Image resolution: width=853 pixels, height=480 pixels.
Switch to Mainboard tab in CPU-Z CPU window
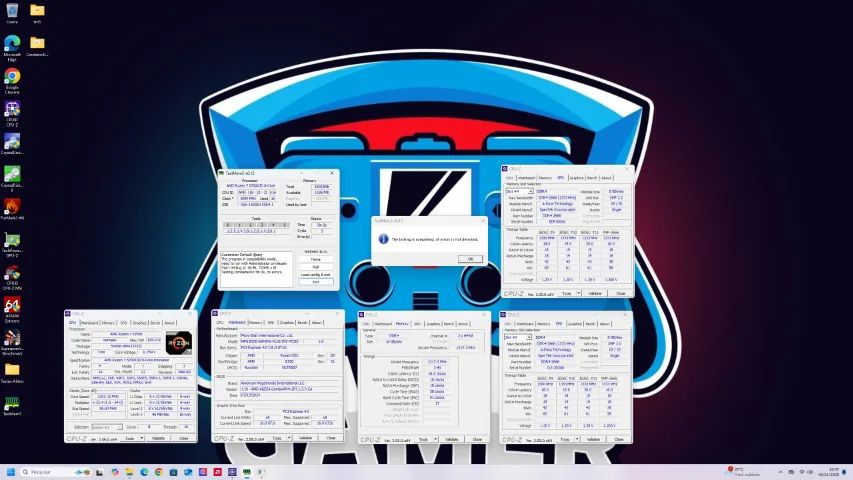point(89,323)
